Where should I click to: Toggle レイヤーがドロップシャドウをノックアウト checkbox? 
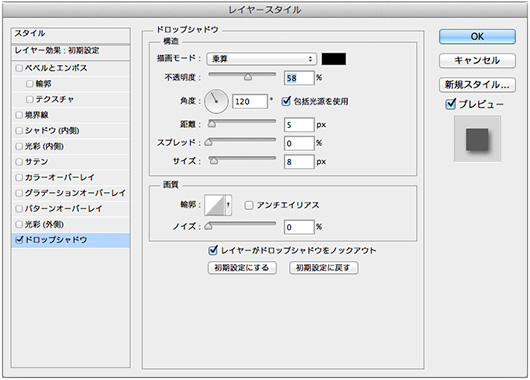(213, 250)
